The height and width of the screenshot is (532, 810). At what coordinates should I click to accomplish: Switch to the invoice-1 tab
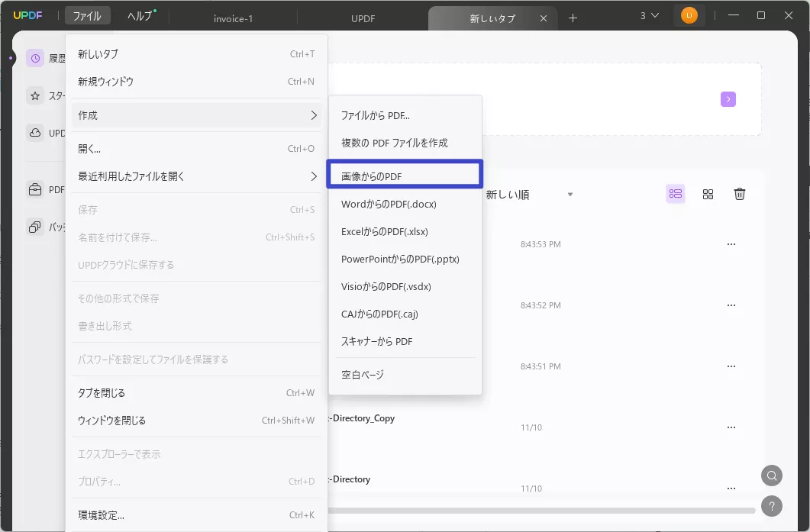(233, 18)
